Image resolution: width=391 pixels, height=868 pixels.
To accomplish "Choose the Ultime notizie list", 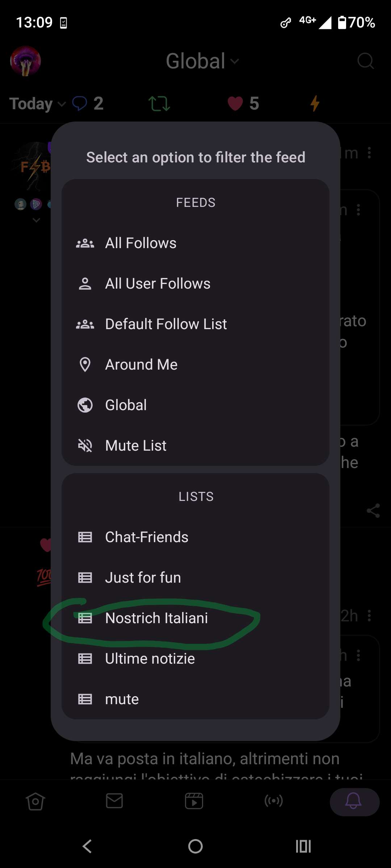I will [x=150, y=659].
